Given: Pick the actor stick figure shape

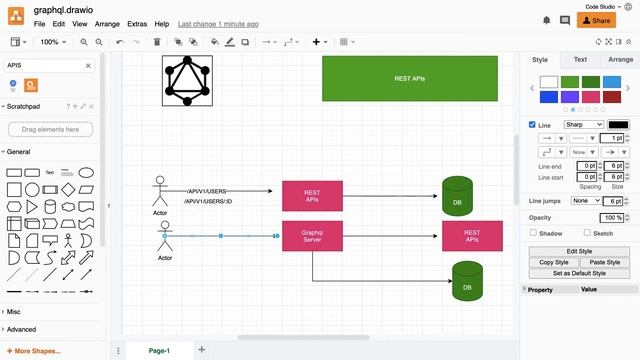Looking at the screenshot, I should (68, 240).
